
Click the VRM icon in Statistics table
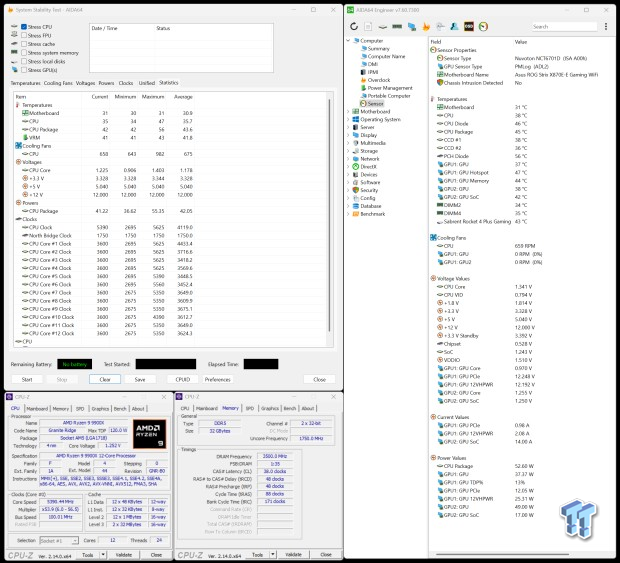25,138
